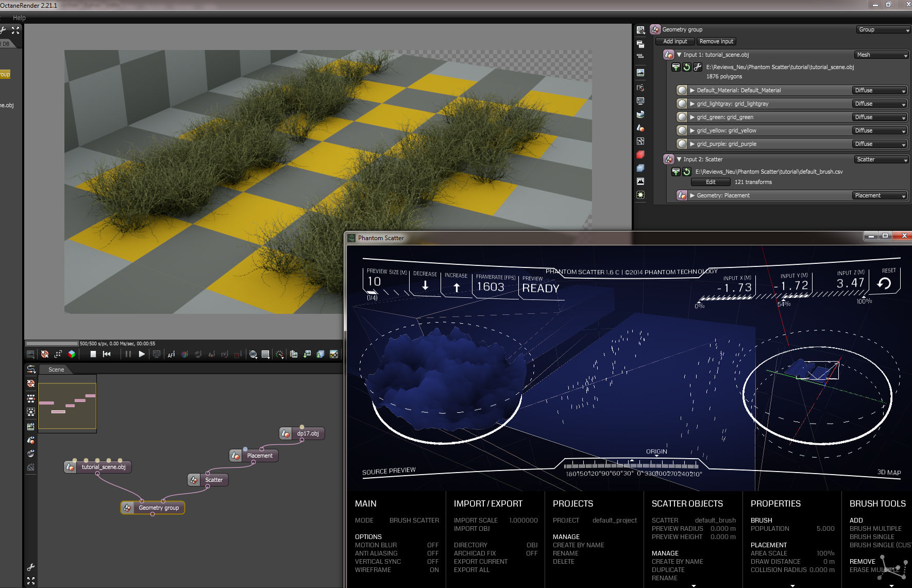Click the load file icon for default_brush.csv

point(675,172)
